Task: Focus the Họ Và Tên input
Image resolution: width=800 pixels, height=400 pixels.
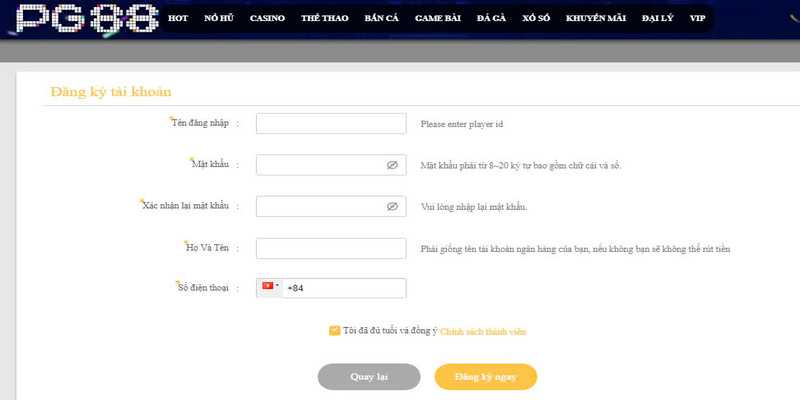Action: point(331,248)
